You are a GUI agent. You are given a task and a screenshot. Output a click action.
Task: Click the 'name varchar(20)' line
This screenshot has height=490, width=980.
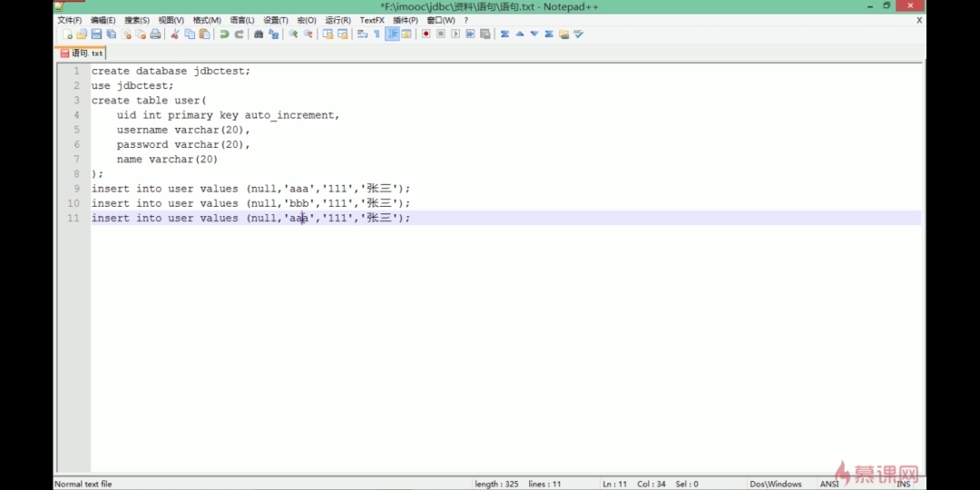[x=167, y=160]
